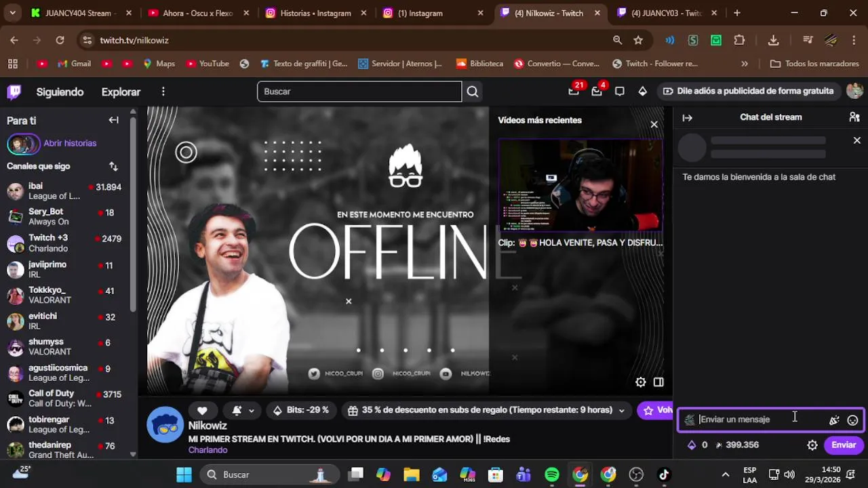
Task: Open the emote picker in chat
Action: [852, 420]
